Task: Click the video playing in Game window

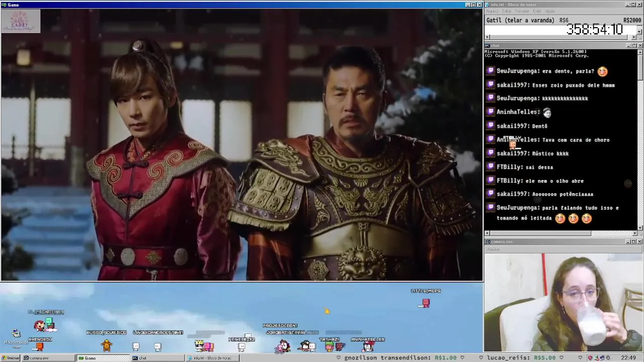Action: point(242,145)
